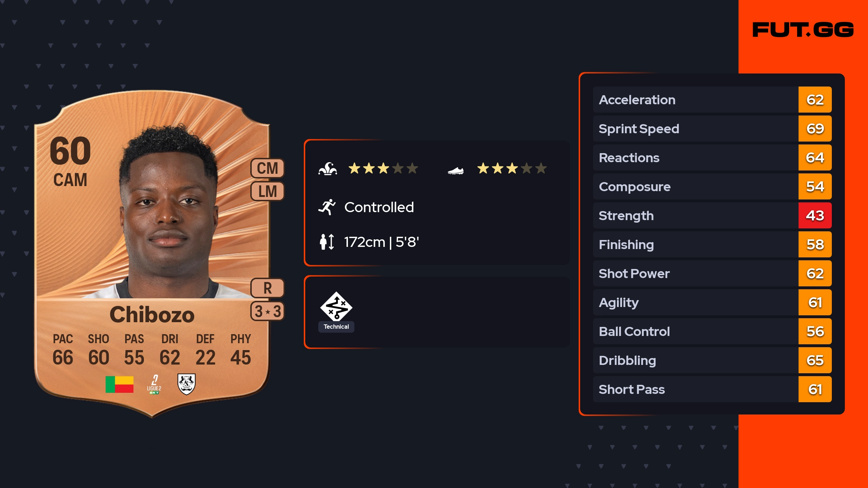Click the 3 star 3 badge
868x488 pixels.
pos(268,311)
